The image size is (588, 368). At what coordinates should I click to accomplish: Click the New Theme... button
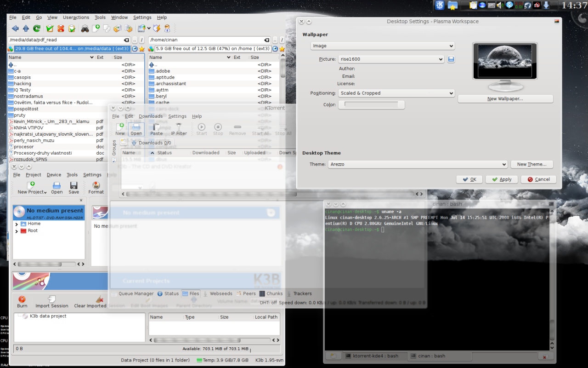point(531,164)
